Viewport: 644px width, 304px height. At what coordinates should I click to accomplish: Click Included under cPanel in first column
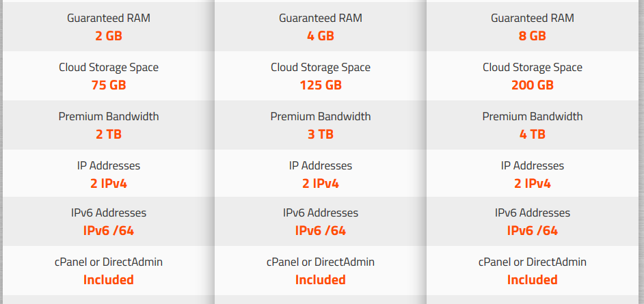click(x=109, y=280)
